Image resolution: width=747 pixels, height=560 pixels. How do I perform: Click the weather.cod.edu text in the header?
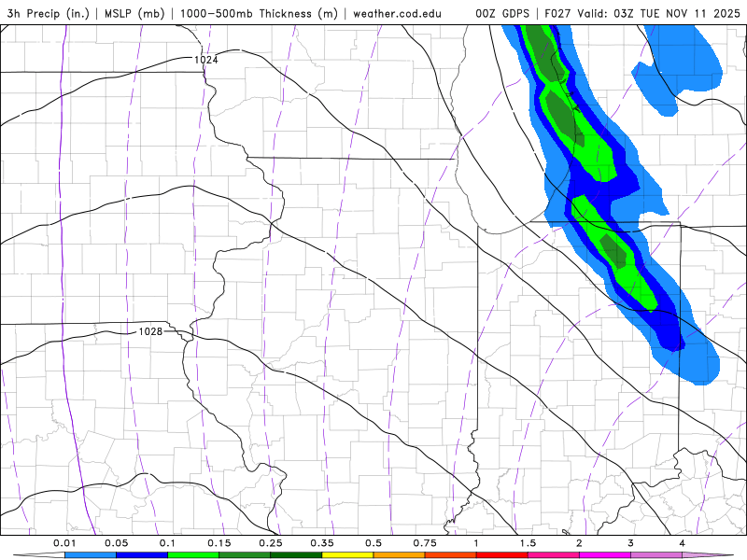coord(397,13)
